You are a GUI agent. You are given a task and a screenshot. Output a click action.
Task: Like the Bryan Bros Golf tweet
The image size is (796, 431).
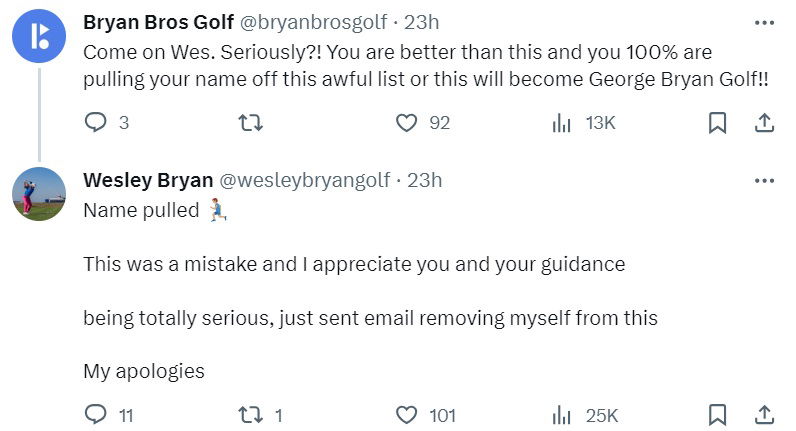pos(406,123)
